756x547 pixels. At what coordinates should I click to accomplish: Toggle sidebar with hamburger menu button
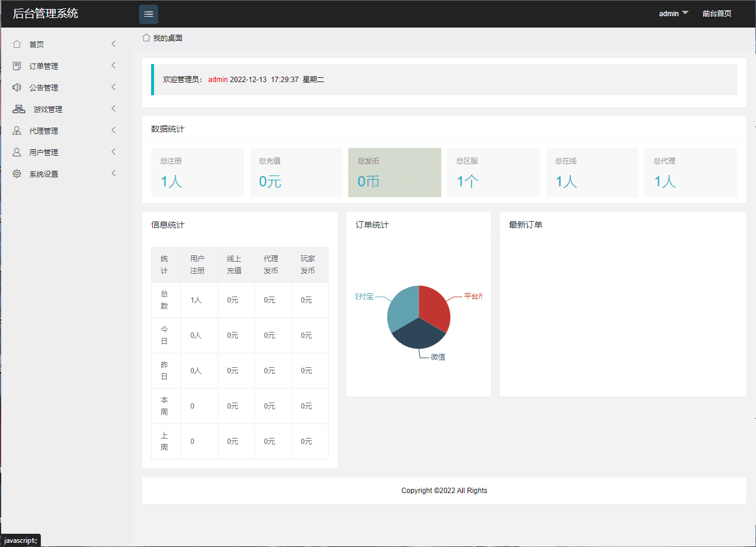click(149, 14)
